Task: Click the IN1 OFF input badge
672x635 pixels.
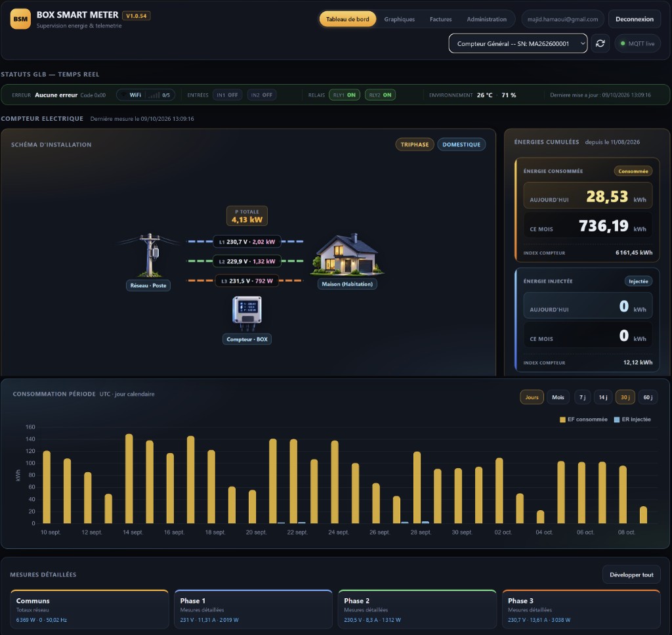Action: (227, 95)
